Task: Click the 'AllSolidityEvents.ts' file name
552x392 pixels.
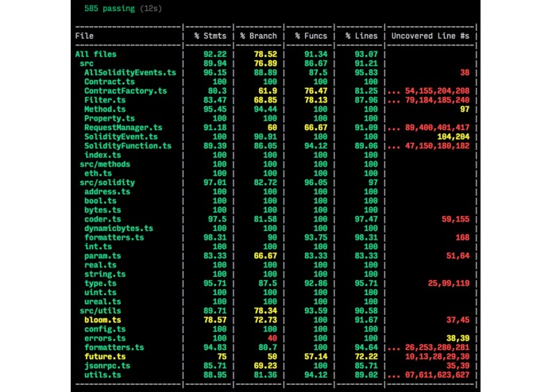Action: pos(130,72)
